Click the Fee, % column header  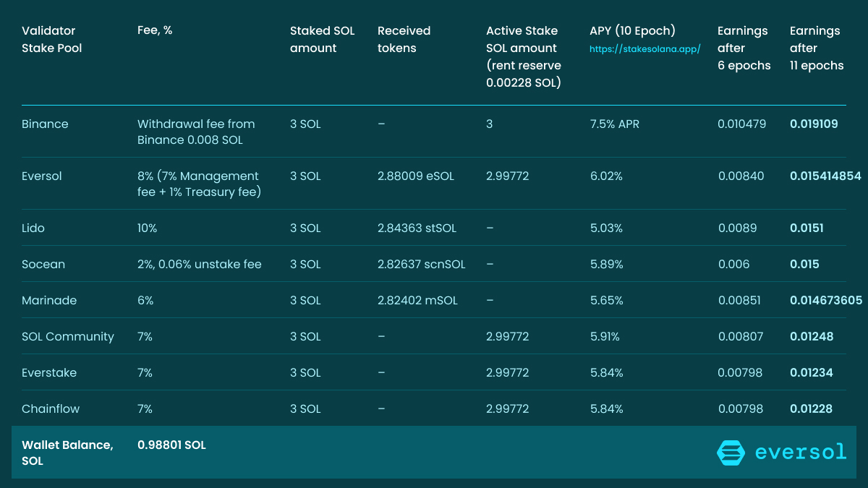[155, 31]
